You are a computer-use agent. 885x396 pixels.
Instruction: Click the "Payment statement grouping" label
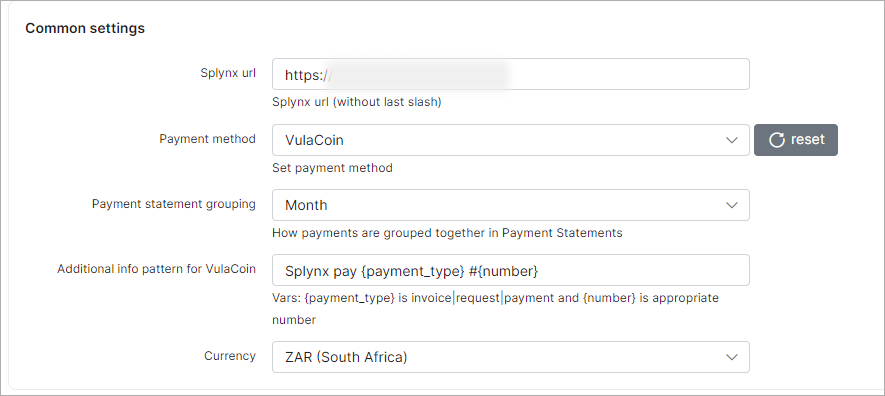click(174, 204)
